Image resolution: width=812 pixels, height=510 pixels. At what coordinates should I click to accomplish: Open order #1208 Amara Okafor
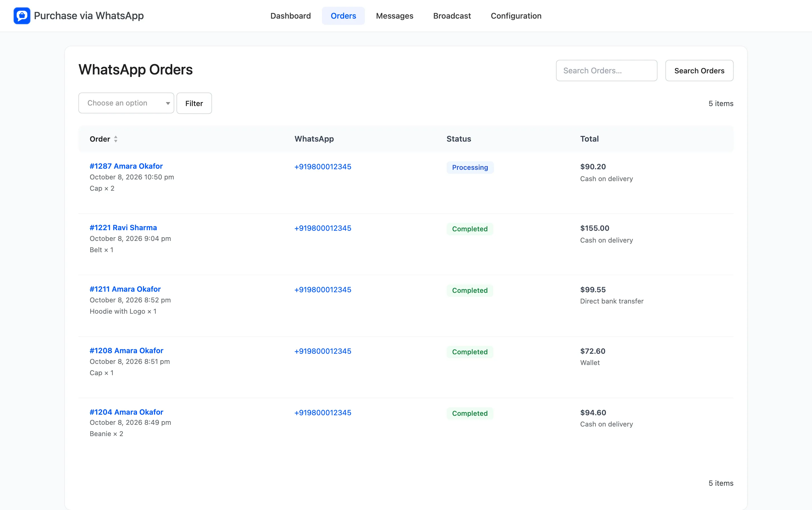126,350
